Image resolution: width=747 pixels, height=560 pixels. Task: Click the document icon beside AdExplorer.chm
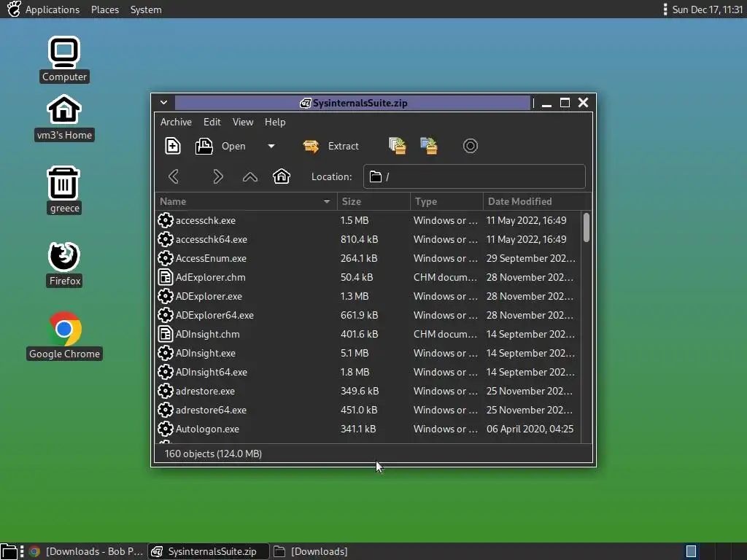(166, 277)
